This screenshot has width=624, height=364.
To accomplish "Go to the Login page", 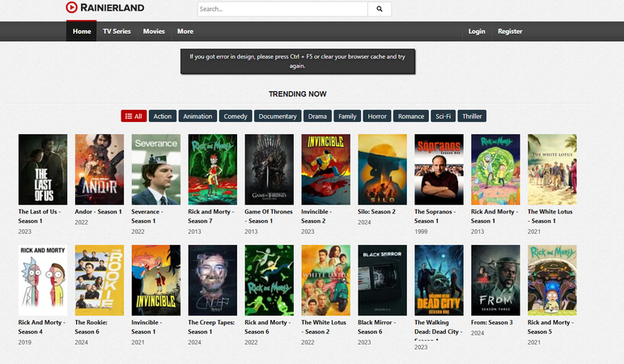I will 477,31.
